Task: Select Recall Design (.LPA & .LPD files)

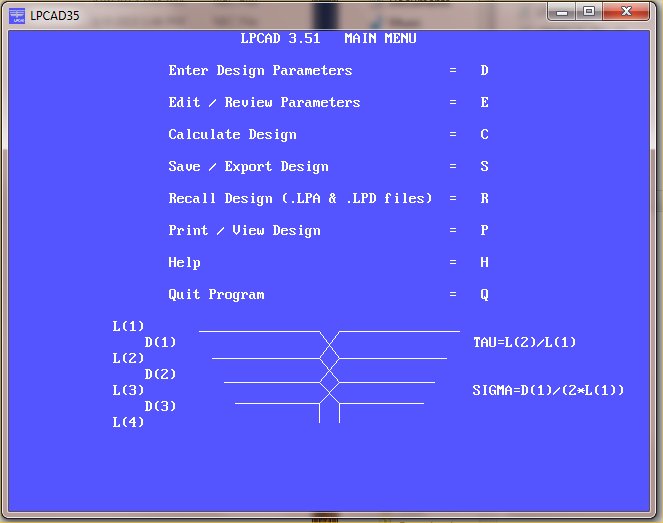Action: click(300, 199)
